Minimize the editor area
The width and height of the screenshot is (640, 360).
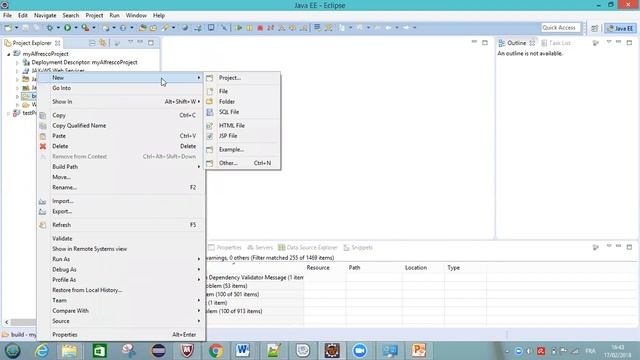474,42
